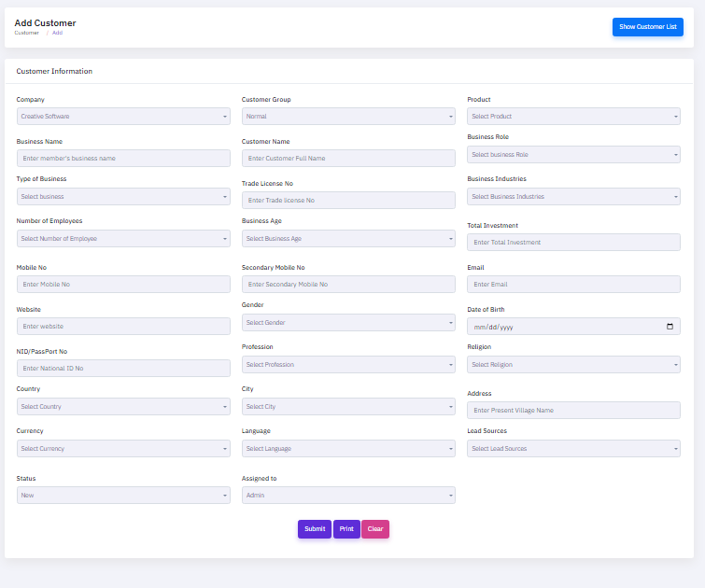Screen dimensions: 705x588
Task: Click the Trade License No field
Action: [348, 201]
